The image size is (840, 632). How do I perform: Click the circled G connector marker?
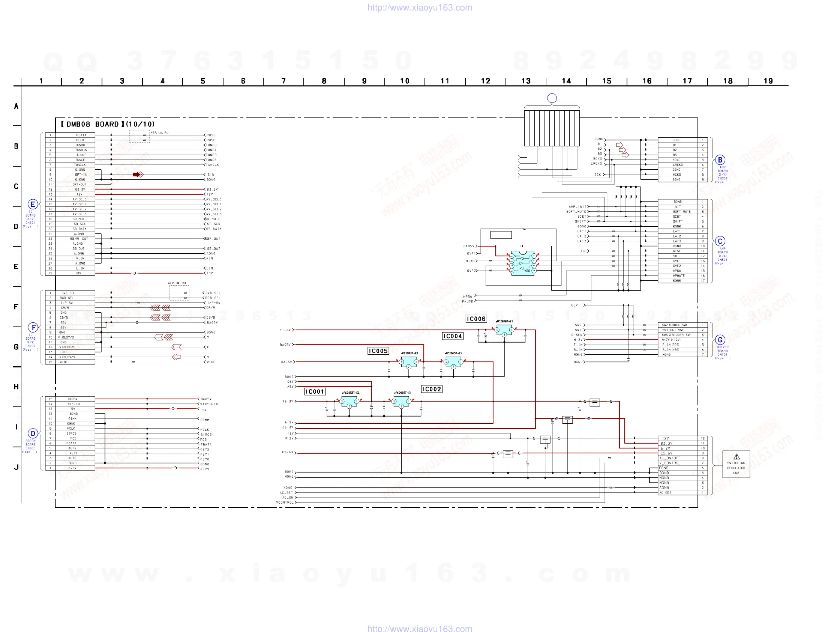(720, 340)
